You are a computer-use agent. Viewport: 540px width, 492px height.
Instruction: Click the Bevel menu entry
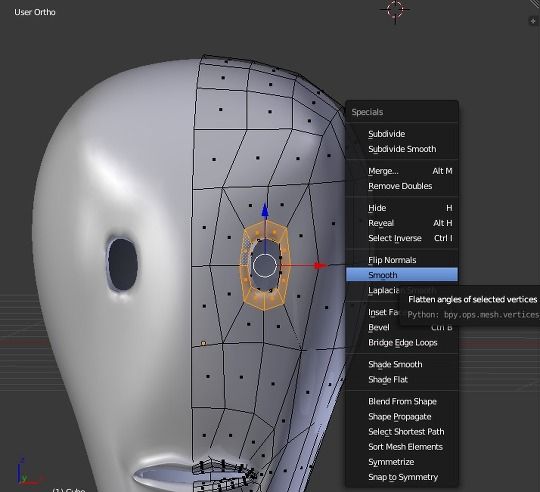pos(379,327)
